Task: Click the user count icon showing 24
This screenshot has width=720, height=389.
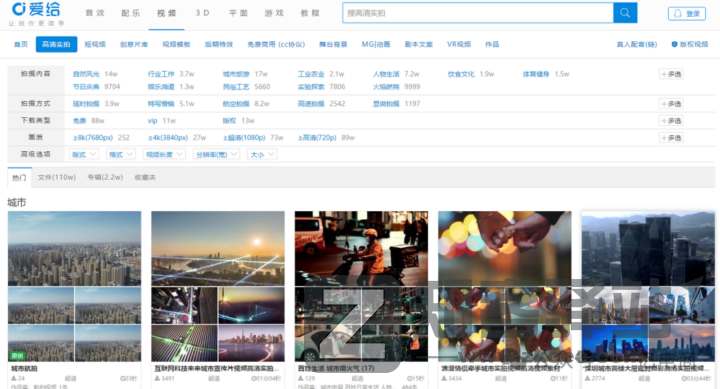Action: [x=14, y=378]
